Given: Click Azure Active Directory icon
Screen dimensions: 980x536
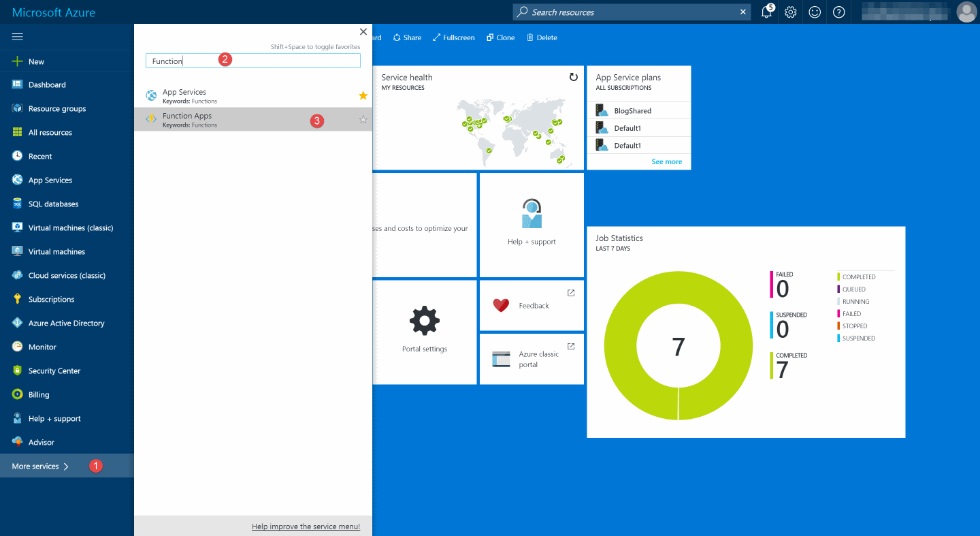Looking at the screenshot, I should [x=18, y=323].
